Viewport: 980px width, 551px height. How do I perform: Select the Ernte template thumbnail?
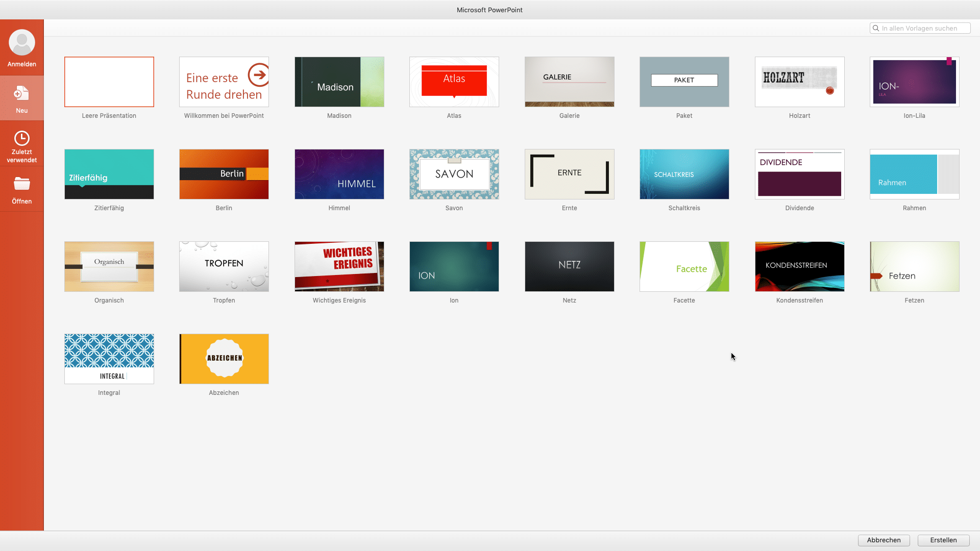click(x=570, y=174)
